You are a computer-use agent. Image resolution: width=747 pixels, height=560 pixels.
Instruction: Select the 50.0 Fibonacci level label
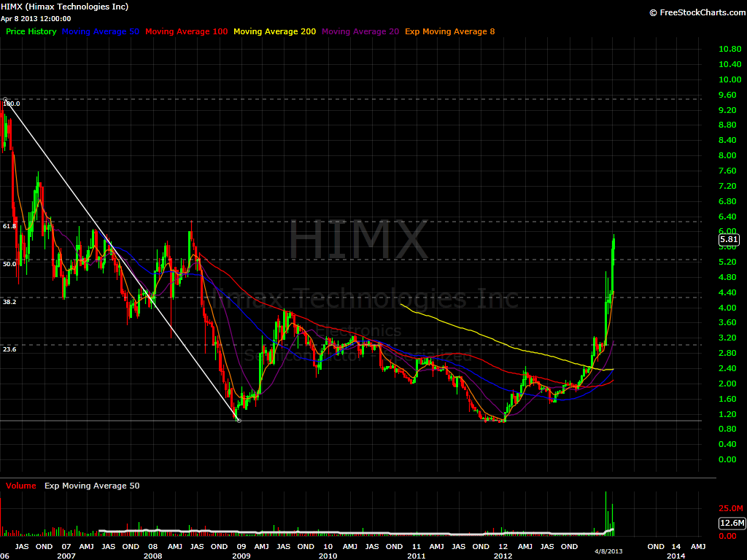click(9, 264)
